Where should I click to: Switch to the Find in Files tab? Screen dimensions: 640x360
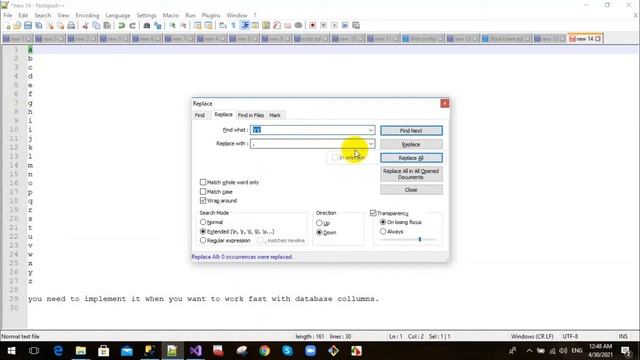point(251,115)
